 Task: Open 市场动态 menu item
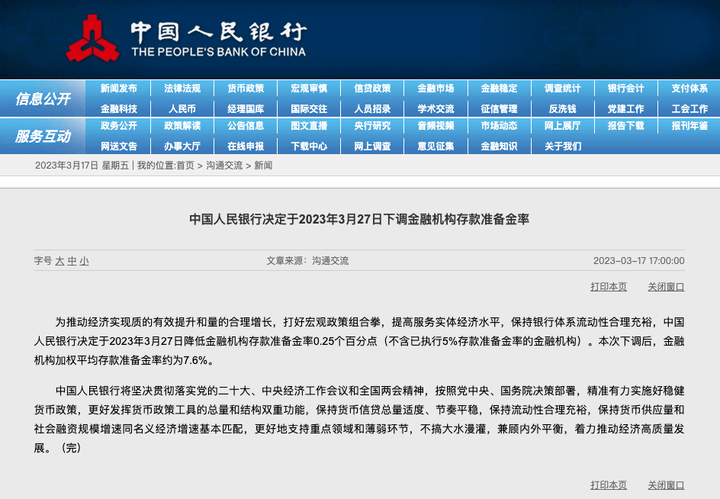click(x=499, y=126)
